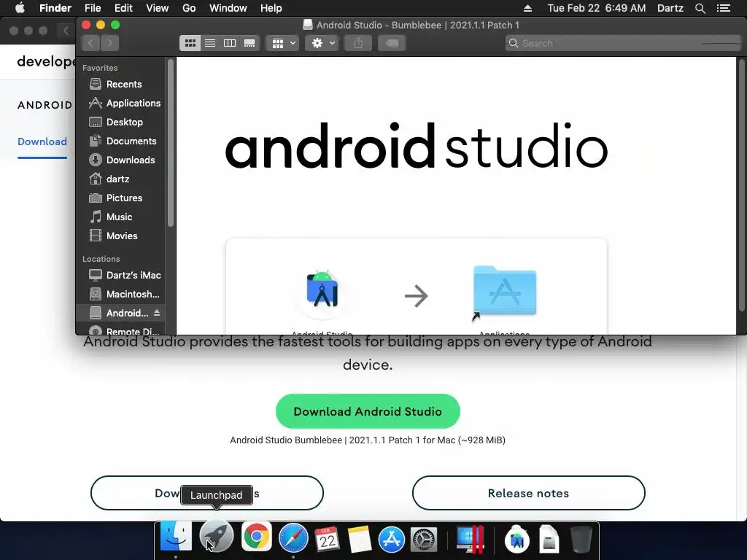The height and width of the screenshot is (560, 747).
Task: Click the Dartz user menu
Action: point(670,8)
